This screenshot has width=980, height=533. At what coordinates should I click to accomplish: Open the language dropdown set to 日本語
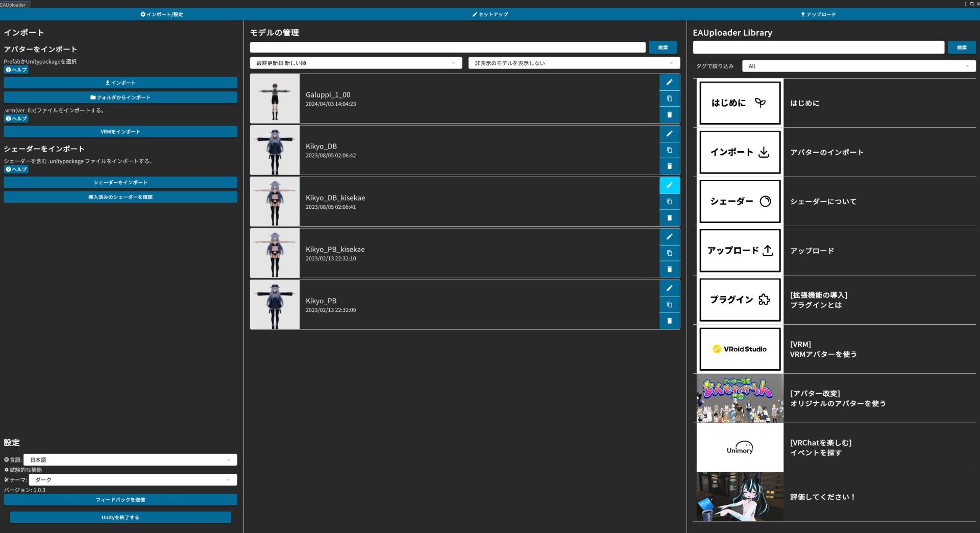130,460
